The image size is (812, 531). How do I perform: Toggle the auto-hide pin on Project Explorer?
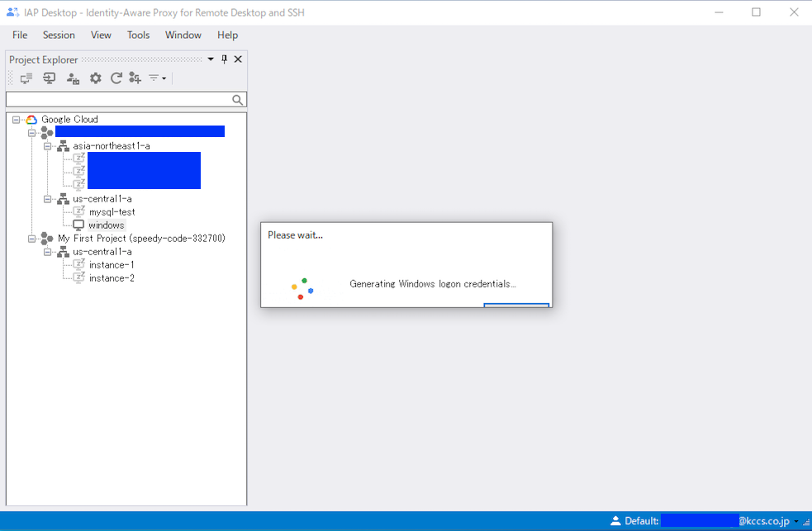224,59
